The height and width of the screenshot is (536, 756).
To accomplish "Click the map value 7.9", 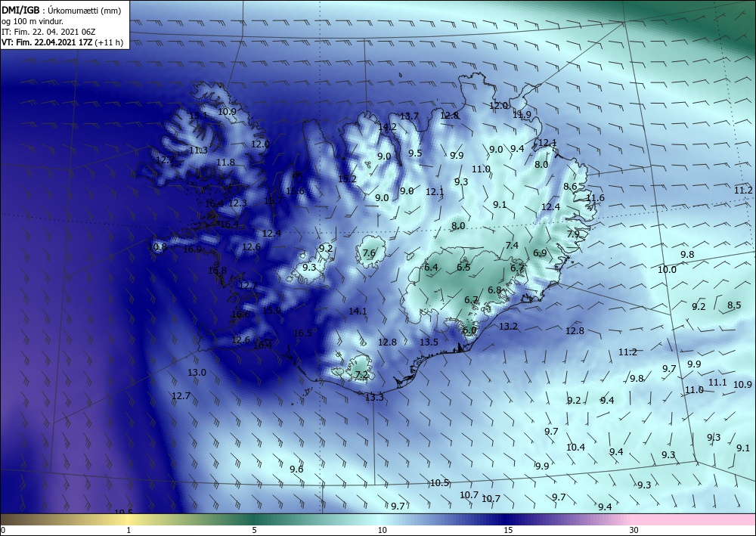I will pyautogui.click(x=573, y=234).
